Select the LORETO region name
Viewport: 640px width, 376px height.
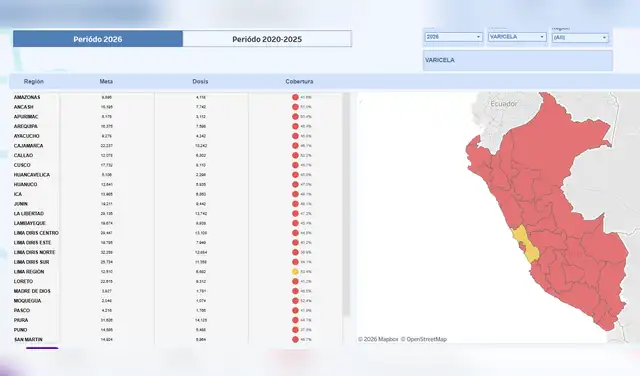pyautogui.click(x=23, y=282)
